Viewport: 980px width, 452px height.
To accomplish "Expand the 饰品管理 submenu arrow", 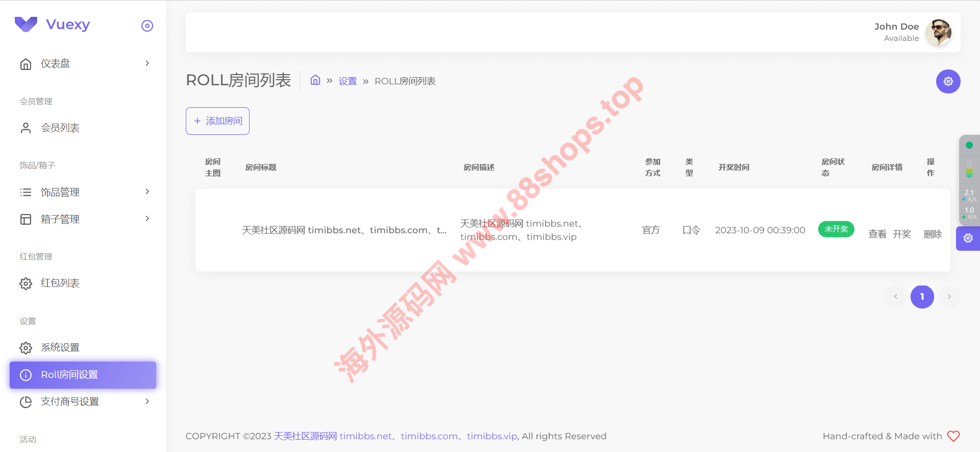I will click(147, 192).
